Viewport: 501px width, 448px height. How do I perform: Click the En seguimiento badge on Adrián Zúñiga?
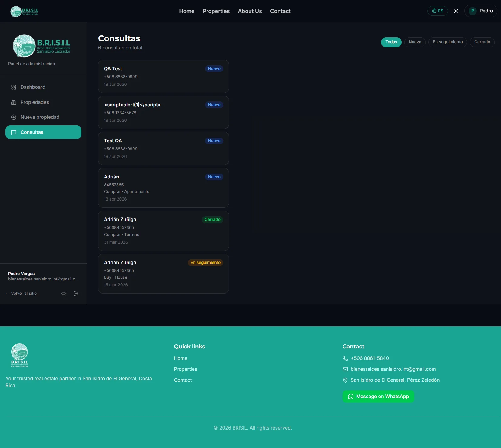[x=205, y=263]
